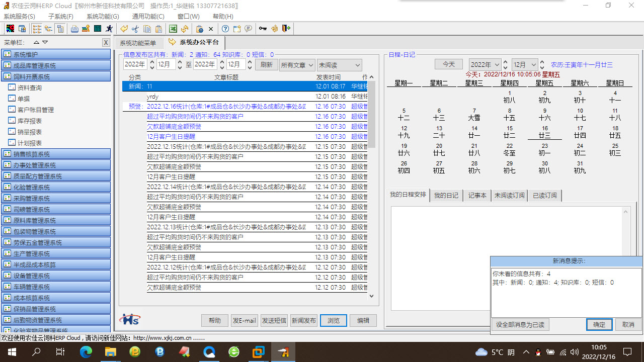644x362 pixels.
Task: Click the scissors cut icon
Action: (x=135, y=29)
